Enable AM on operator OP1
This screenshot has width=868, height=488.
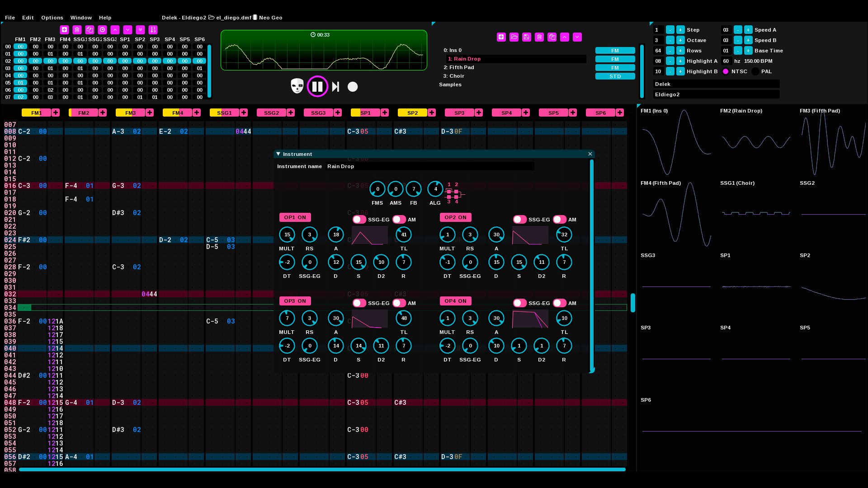399,220
